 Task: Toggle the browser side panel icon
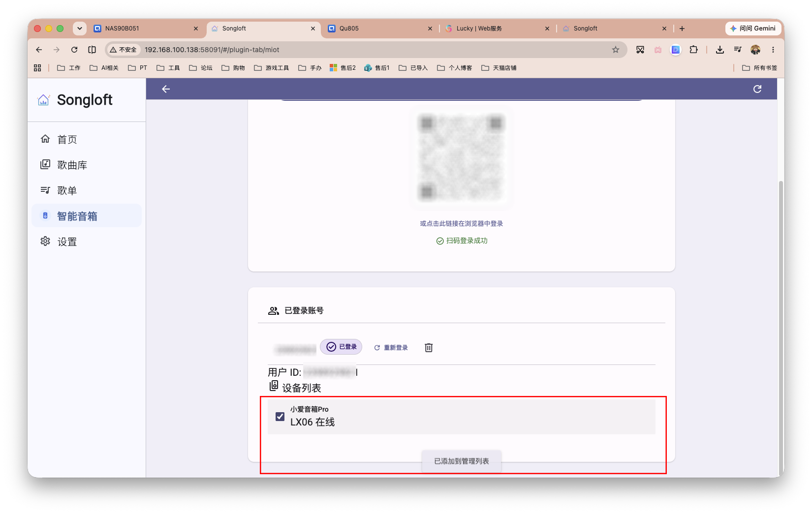pos(92,50)
